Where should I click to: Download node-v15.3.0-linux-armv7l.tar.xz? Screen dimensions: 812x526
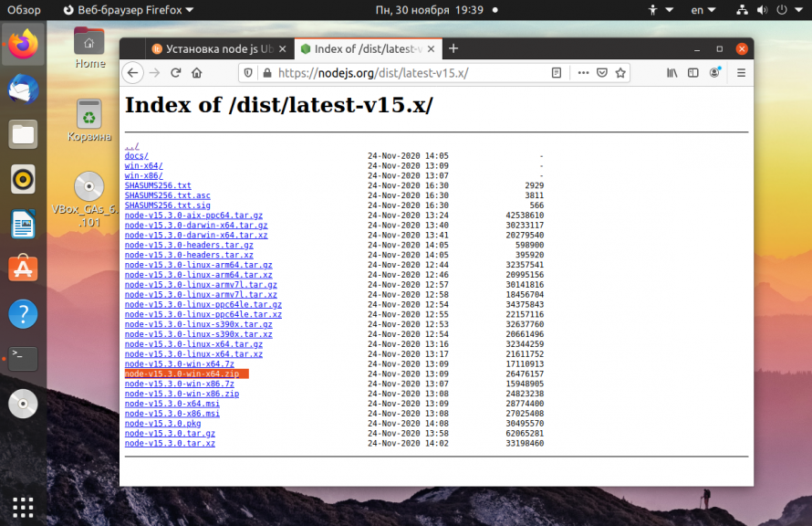(201, 294)
